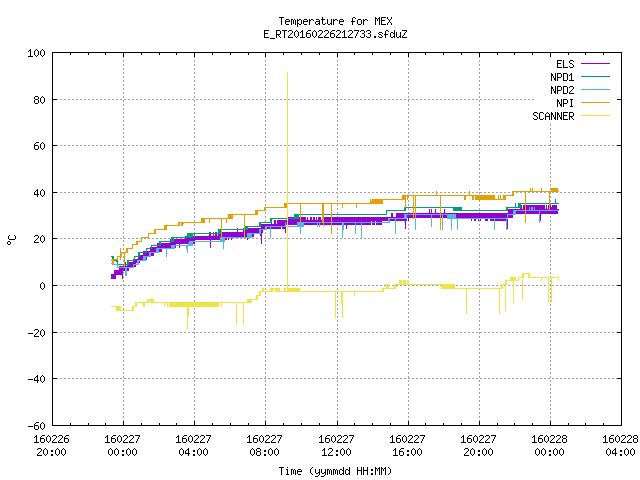This screenshot has width=640, height=480.
Task: Click the SCANNER legend label
Action: click(x=553, y=116)
